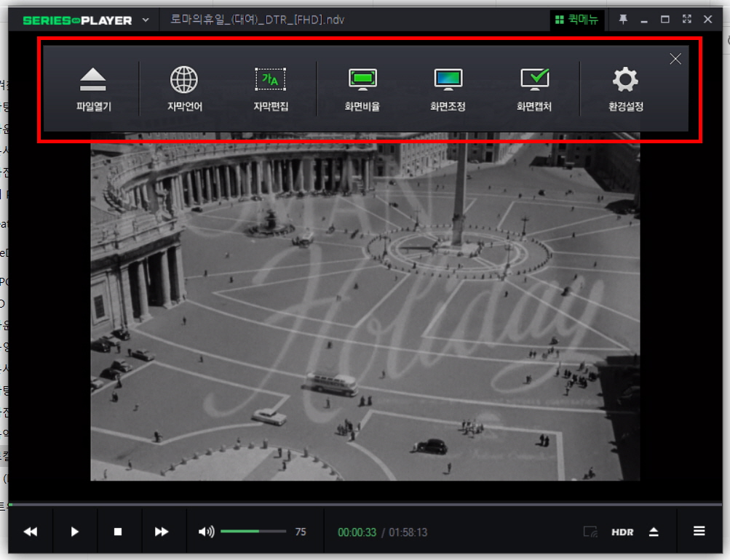Stop the video playback
This screenshot has width=730, height=560.
point(118,532)
